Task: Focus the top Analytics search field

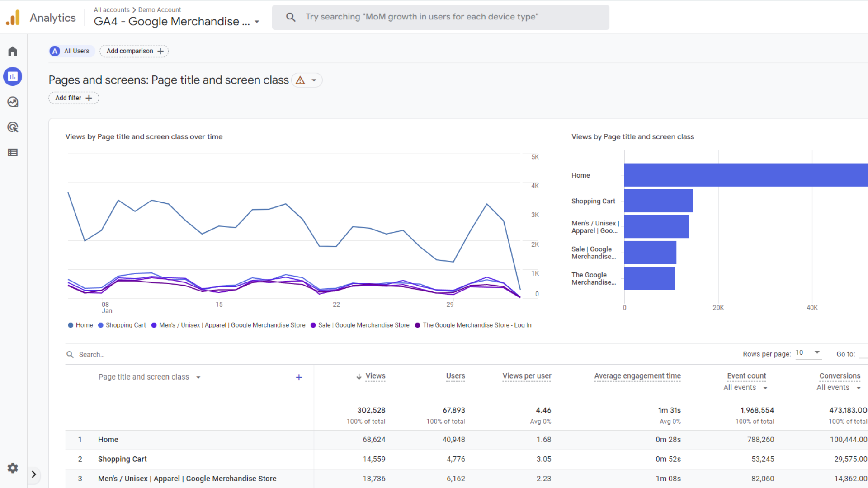Action: pos(441,17)
